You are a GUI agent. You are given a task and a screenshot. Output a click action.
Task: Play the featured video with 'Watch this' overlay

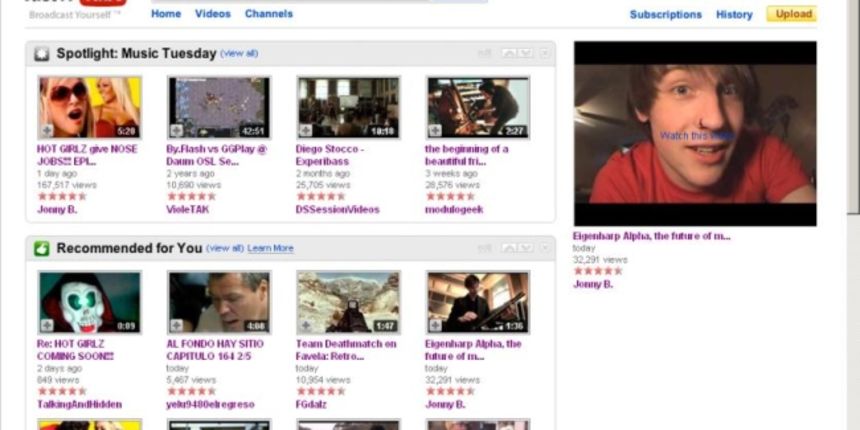pyautogui.click(x=695, y=133)
